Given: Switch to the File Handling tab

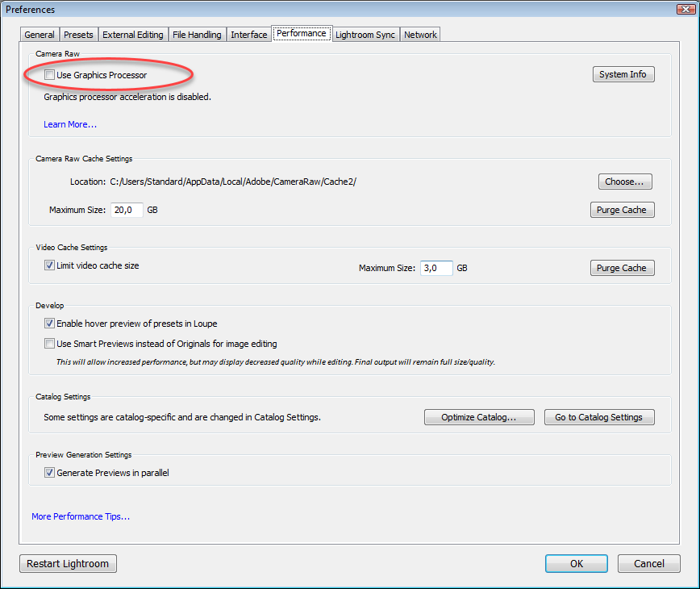Looking at the screenshot, I should tap(197, 34).
